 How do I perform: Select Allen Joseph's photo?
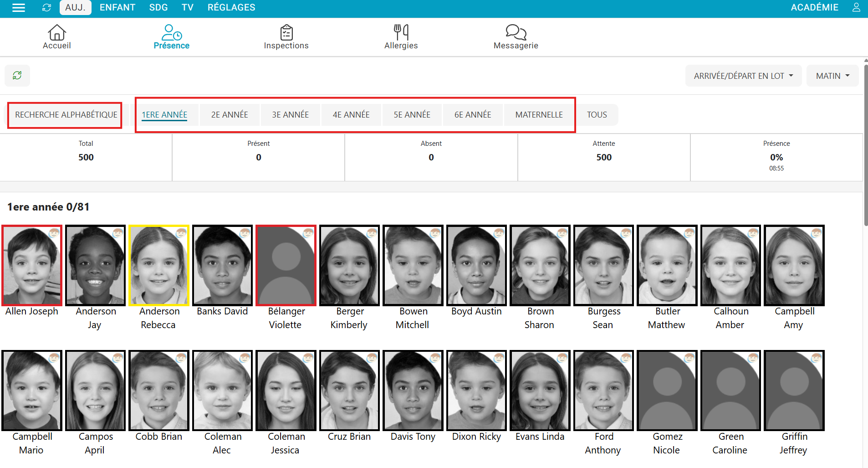[32, 265]
